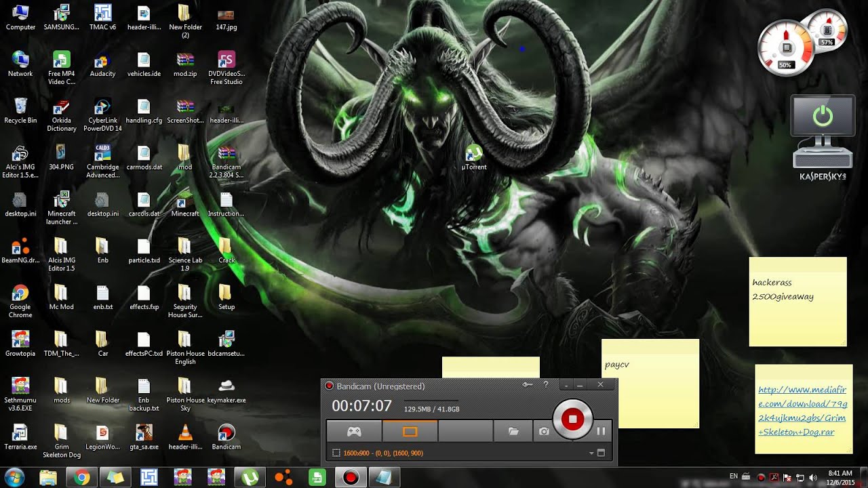Open Windows Explorer from the taskbar
Image resolution: width=868 pixels, height=488 pixels.
click(48, 478)
